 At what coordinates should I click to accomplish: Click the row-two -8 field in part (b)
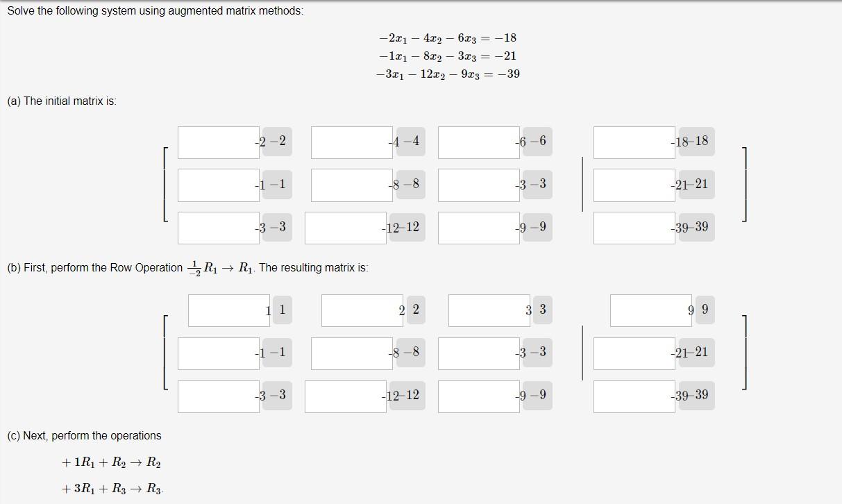click(x=351, y=353)
